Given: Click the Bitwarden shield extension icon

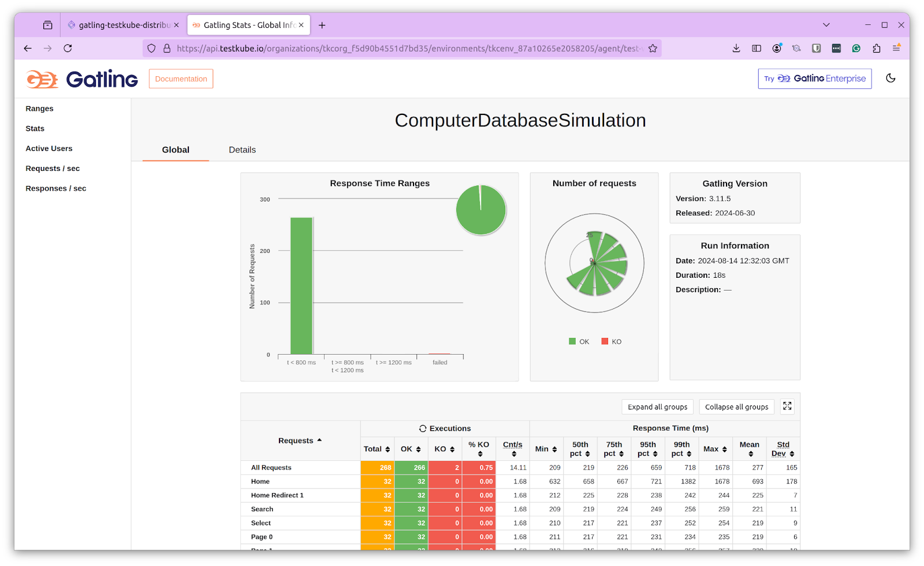Looking at the screenshot, I should [x=816, y=49].
